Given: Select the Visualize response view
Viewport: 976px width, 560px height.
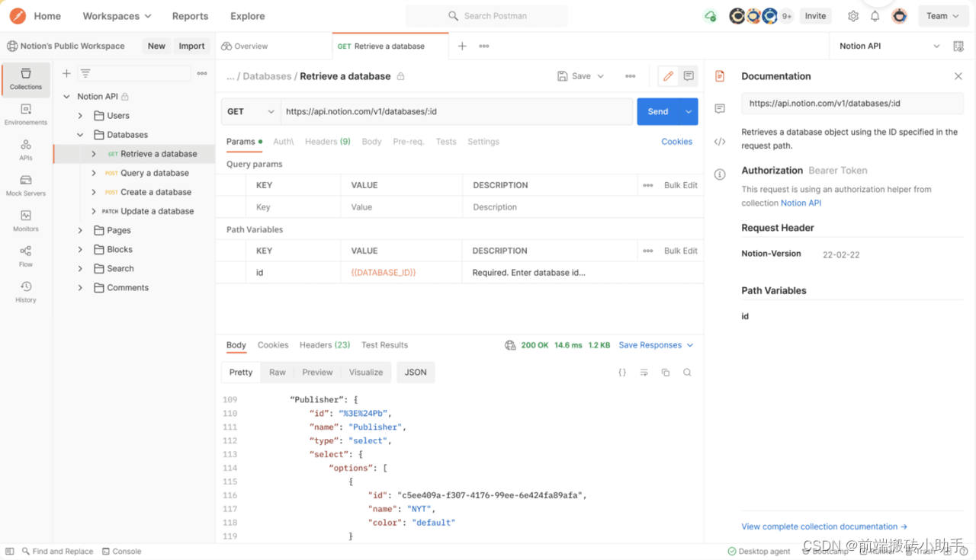Looking at the screenshot, I should point(366,373).
